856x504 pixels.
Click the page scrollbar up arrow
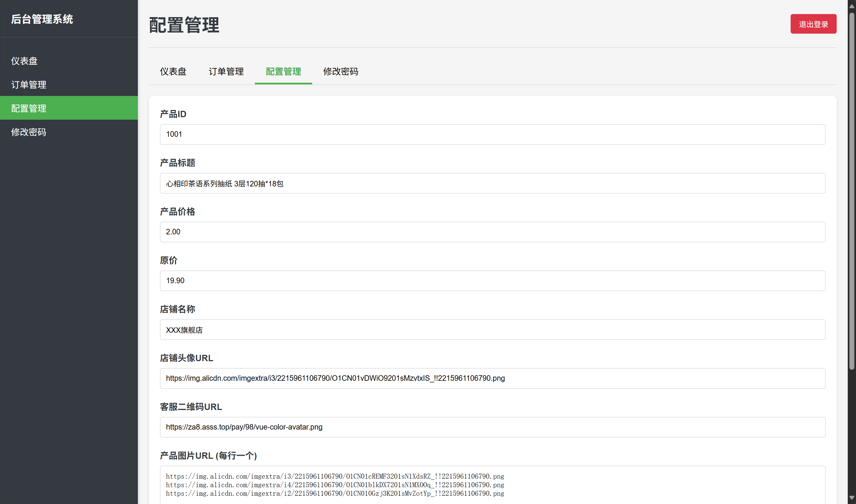click(852, 6)
